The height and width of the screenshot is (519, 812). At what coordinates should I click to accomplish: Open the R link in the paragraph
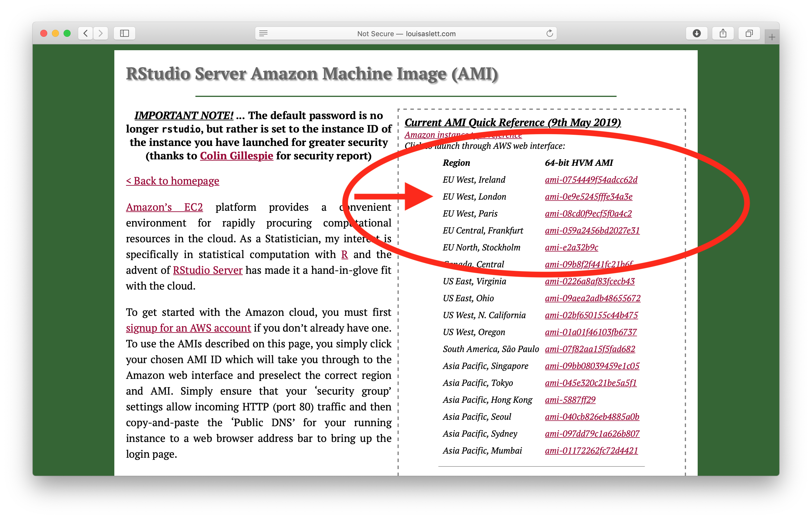click(x=344, y=255)
